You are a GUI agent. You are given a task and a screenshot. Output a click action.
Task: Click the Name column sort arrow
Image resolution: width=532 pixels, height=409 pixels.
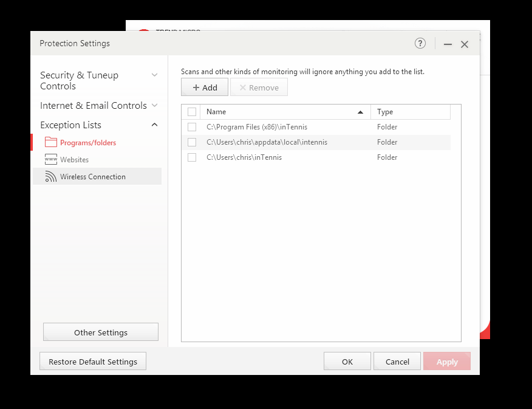[x=360, y=112]
